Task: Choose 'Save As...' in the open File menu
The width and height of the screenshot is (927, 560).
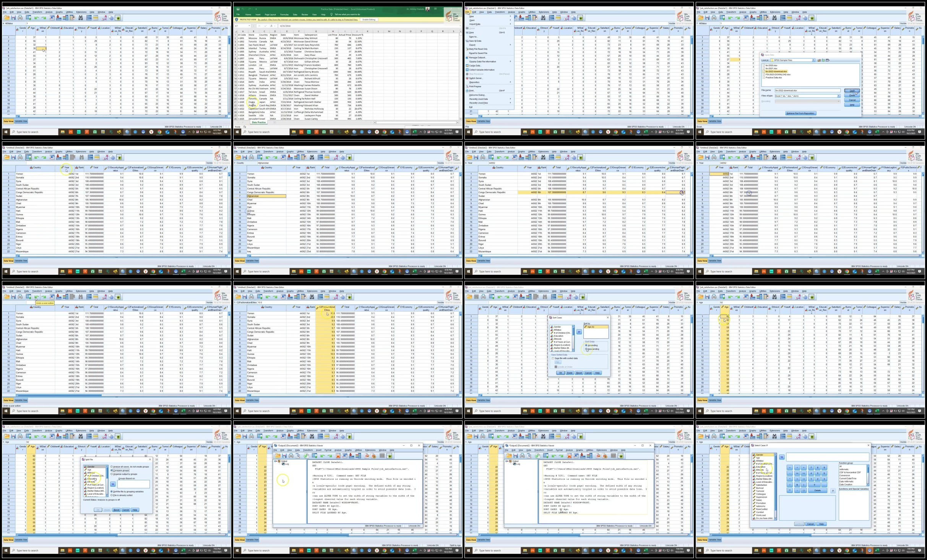Action: pyautogui.click(x=489, y=37)
